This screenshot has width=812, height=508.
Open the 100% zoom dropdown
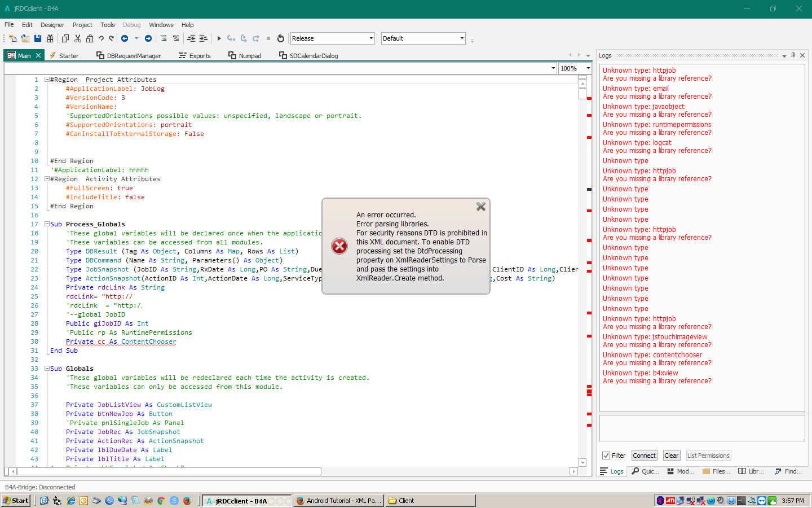588,68
